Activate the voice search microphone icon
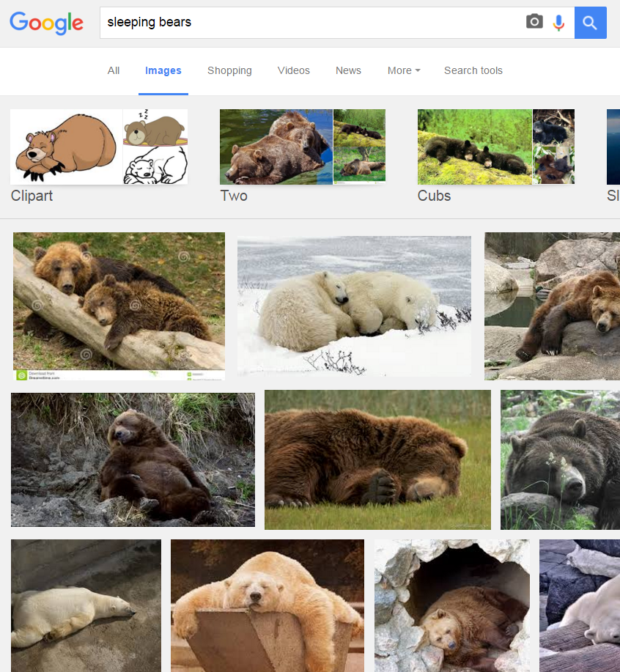Viewport: 620px width, 672px height. (x=559, y=21)
